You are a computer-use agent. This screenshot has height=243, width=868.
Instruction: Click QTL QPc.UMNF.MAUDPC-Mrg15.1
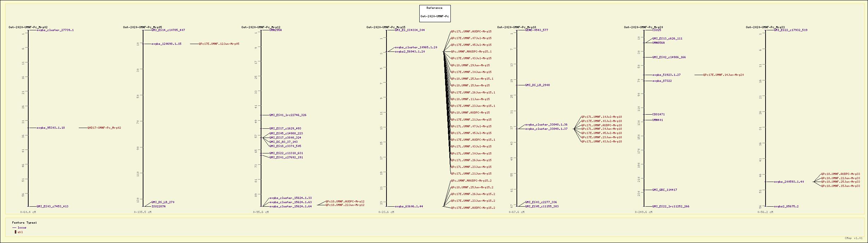coord(471,52)
